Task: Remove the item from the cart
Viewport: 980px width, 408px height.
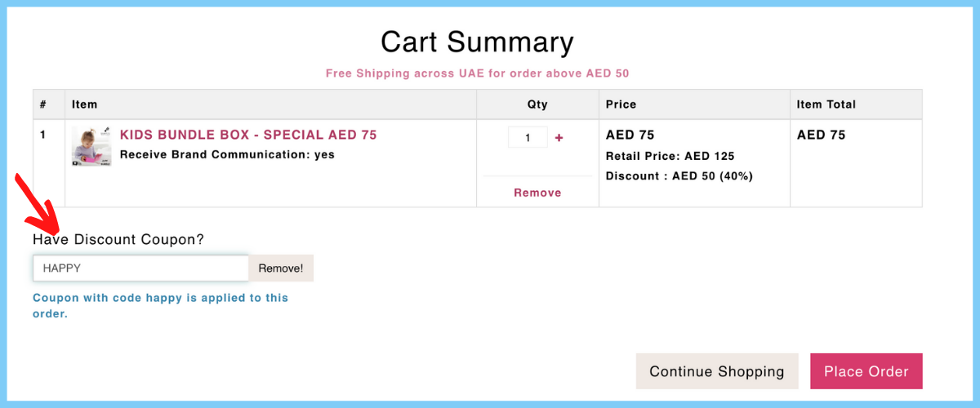Action: coord(537,193)
